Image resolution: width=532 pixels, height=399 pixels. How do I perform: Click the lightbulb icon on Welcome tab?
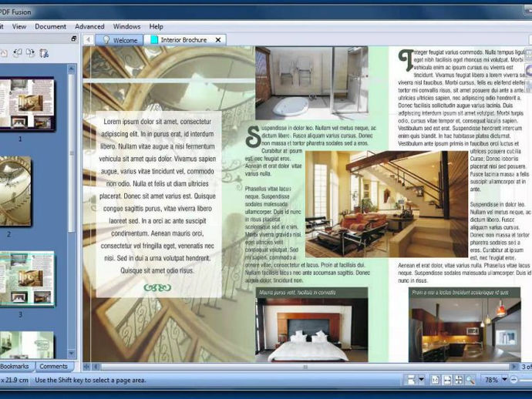106,40
